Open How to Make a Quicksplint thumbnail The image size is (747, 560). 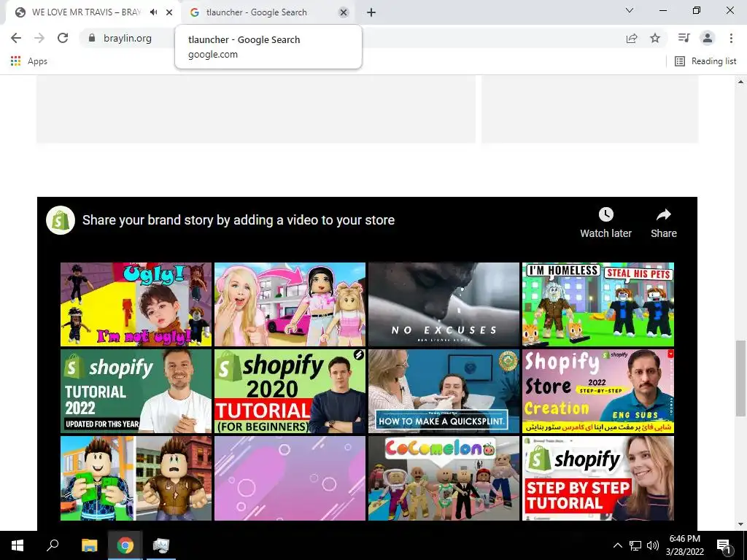tap(444, 391)
